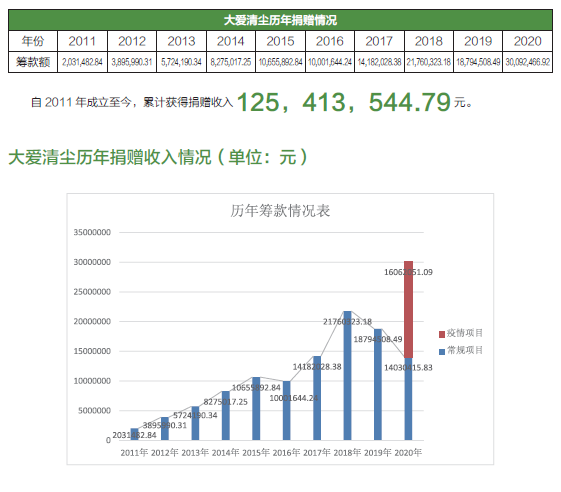Click y-axis label 5000000
Image resolution: width=561 pixels, height=492 pixels.
(94, 411)
